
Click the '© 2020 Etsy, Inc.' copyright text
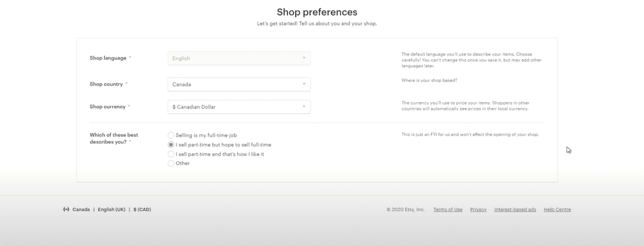[x=405, y=210]
